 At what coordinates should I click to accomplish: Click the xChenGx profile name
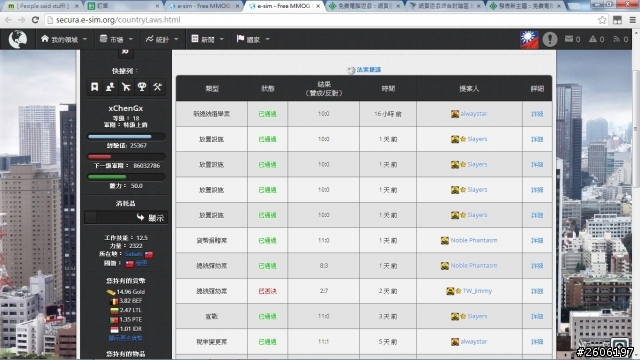[126, 108]
